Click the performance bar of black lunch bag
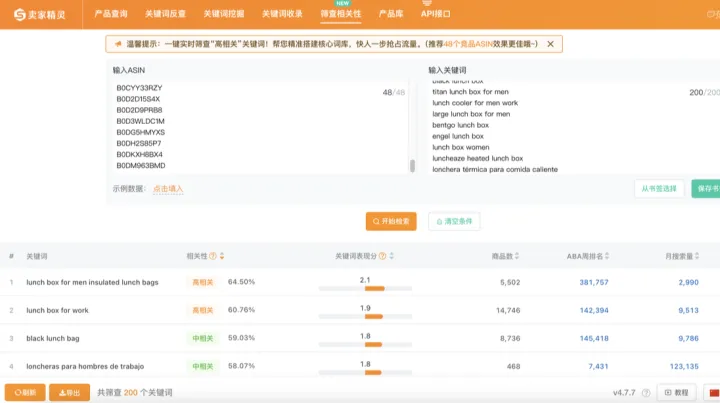 [x=365, y=344]
